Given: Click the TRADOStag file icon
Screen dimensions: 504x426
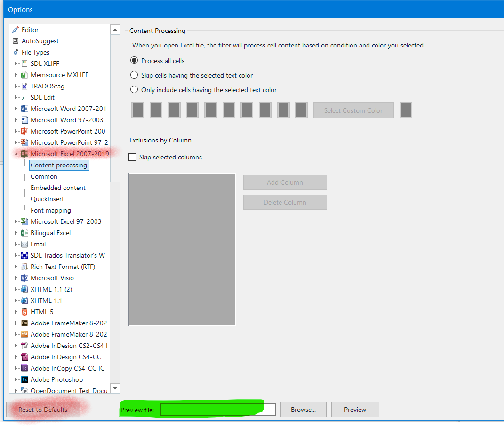Looking at the screenshot, I should [24, 86].
